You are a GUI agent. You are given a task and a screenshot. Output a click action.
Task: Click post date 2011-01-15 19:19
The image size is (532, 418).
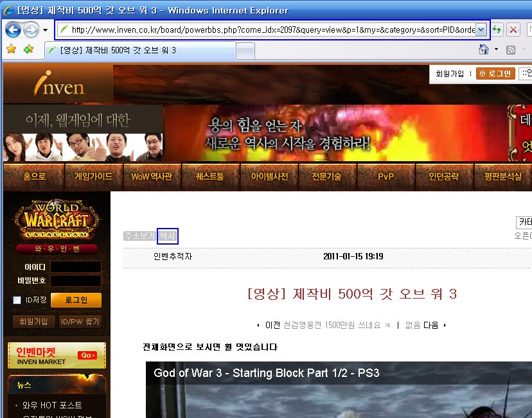click(353, 256)
